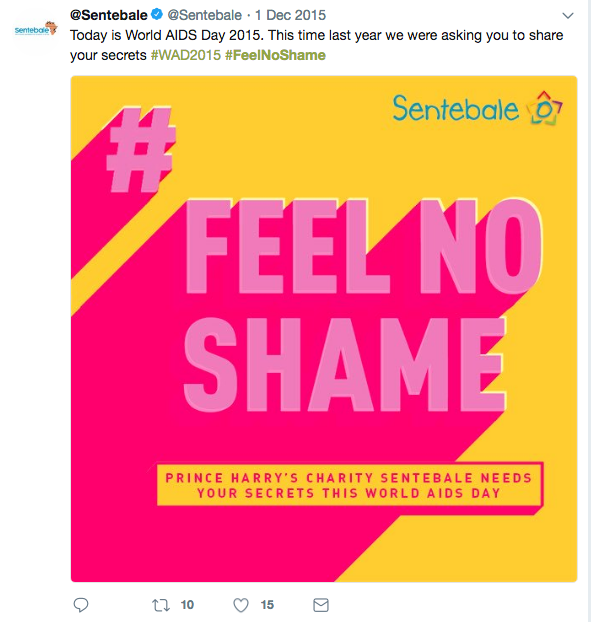Click the SHAME word in the graphic
The image size is (591, 622).
coord(344,364)
